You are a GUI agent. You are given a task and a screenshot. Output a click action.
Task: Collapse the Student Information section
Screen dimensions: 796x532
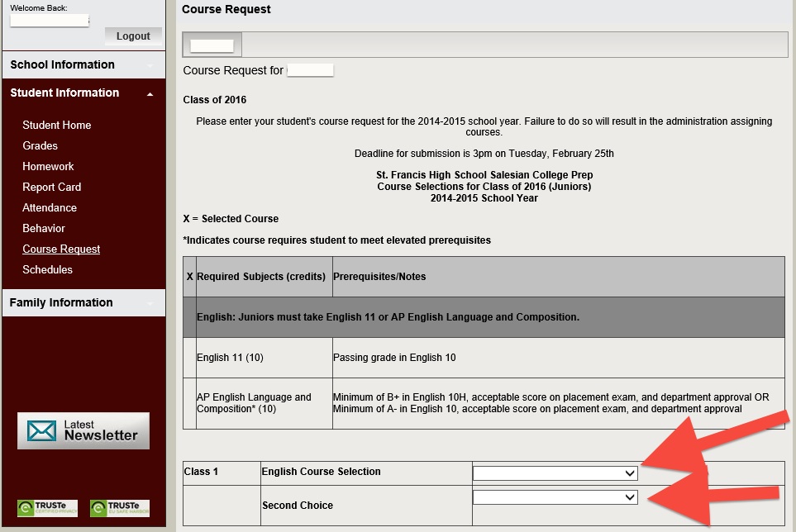tap(83, 93)
